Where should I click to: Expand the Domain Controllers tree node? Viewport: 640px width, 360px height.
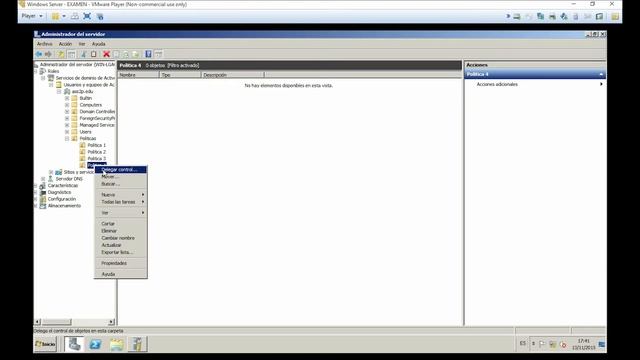pos(67,111)
